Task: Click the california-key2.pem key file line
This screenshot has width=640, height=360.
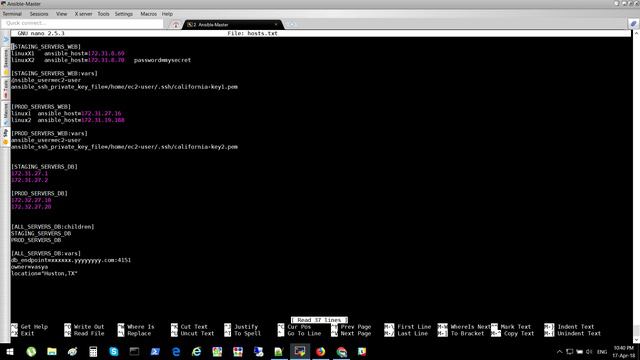Action: (124, 147)
